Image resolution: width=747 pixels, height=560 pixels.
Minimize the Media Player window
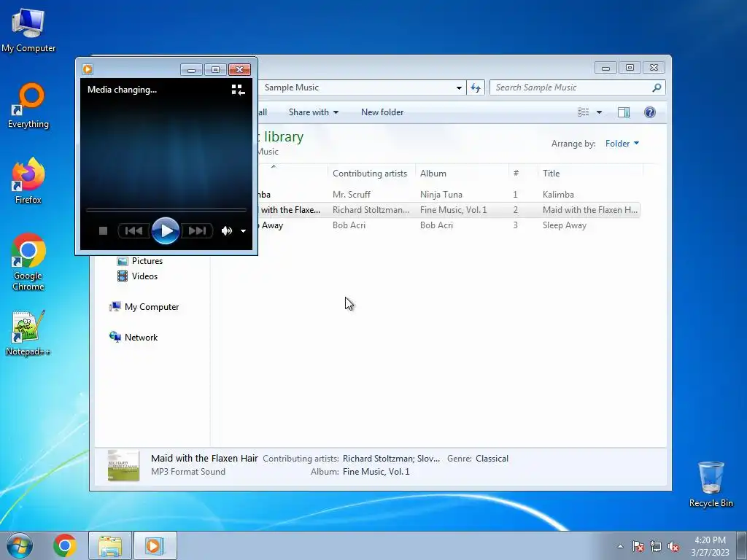coord(192,70)
